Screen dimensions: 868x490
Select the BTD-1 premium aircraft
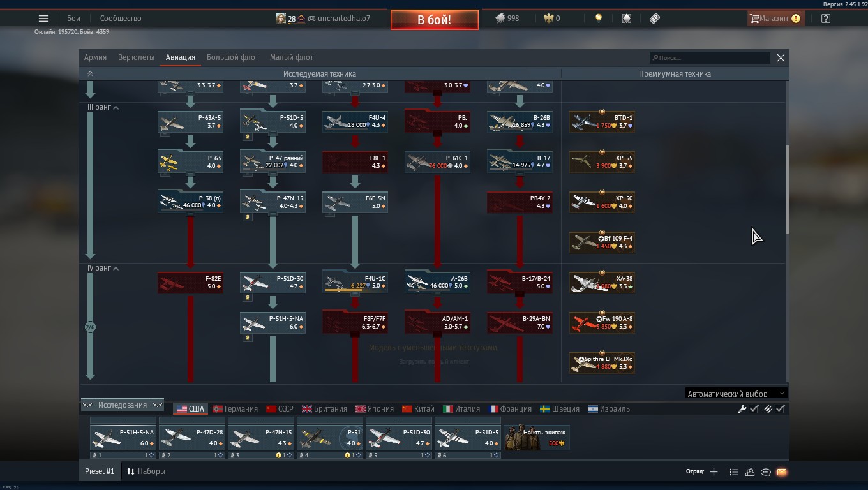click(x=602, y=122)
